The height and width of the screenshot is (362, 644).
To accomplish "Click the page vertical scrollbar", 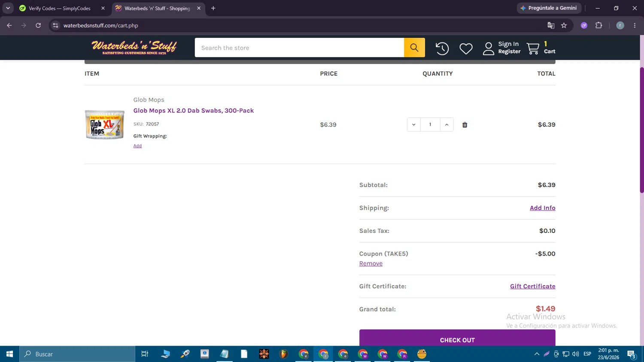I will (641, 130).
